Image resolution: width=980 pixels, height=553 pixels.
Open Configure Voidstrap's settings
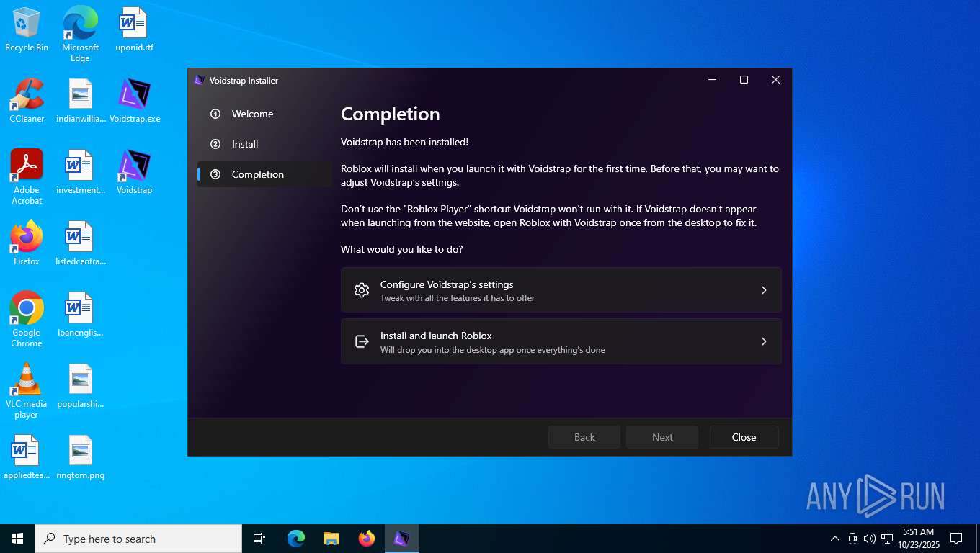pyautogui.click(x=561, y=290)
